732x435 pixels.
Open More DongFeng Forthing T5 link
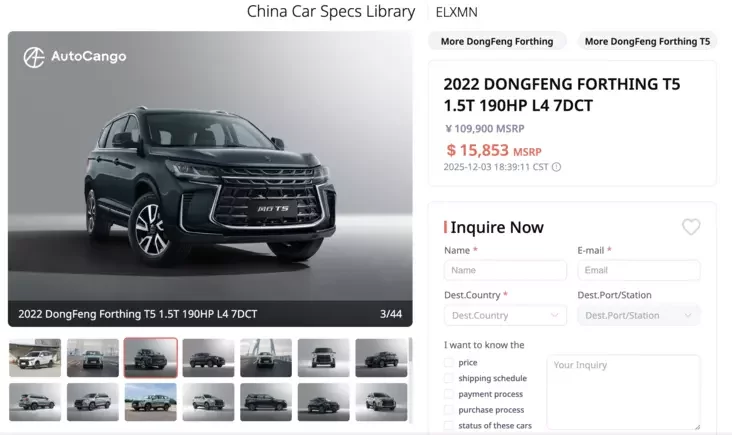(647, 42)
